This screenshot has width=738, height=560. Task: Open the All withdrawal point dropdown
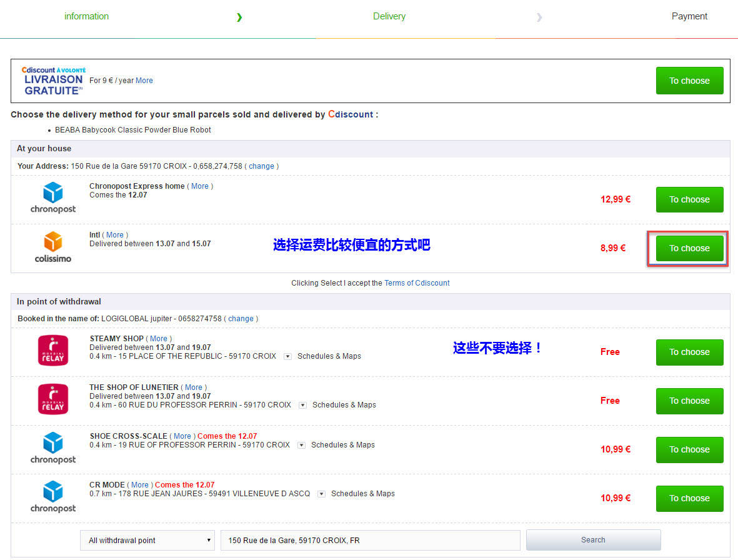coord(147,540)
